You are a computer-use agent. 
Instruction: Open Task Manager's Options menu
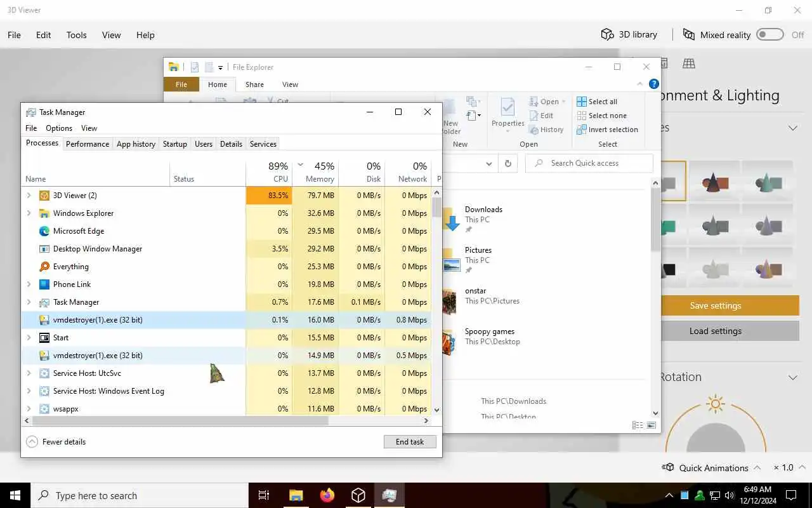coord(59,128)
